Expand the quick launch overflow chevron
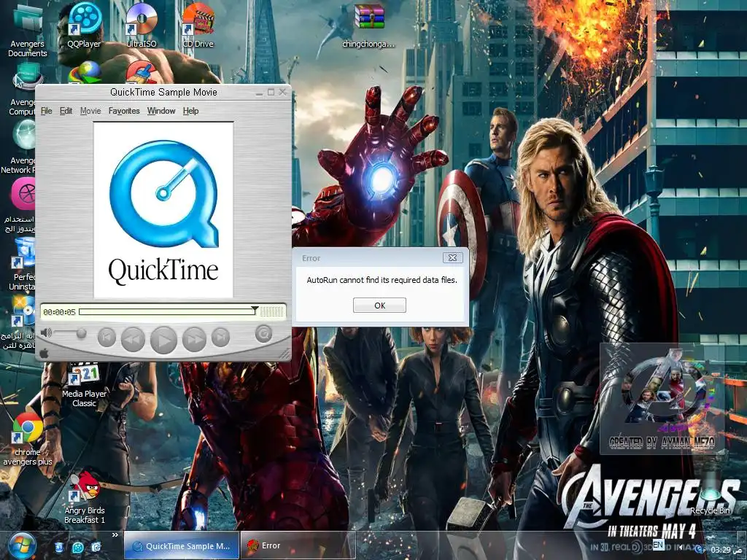Viewport: 747px width, 560px height. coord(115,535)
